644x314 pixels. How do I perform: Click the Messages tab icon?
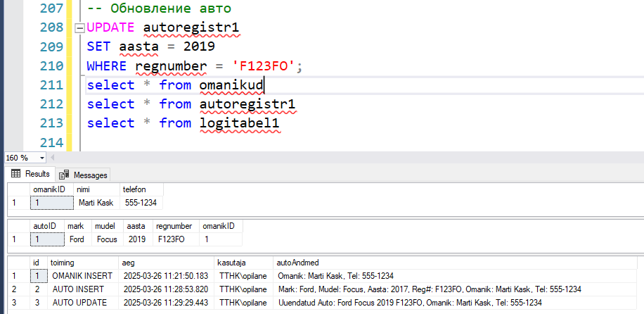64,175
